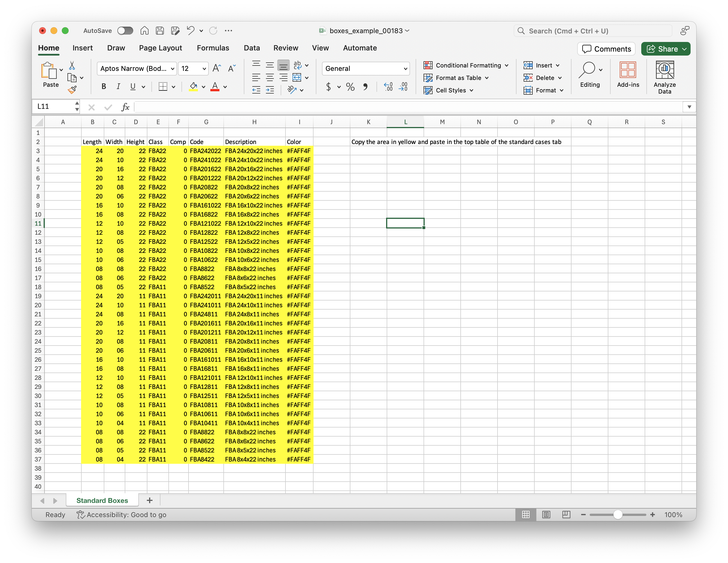Click the Merge and Center icon

tap(297, 78)
